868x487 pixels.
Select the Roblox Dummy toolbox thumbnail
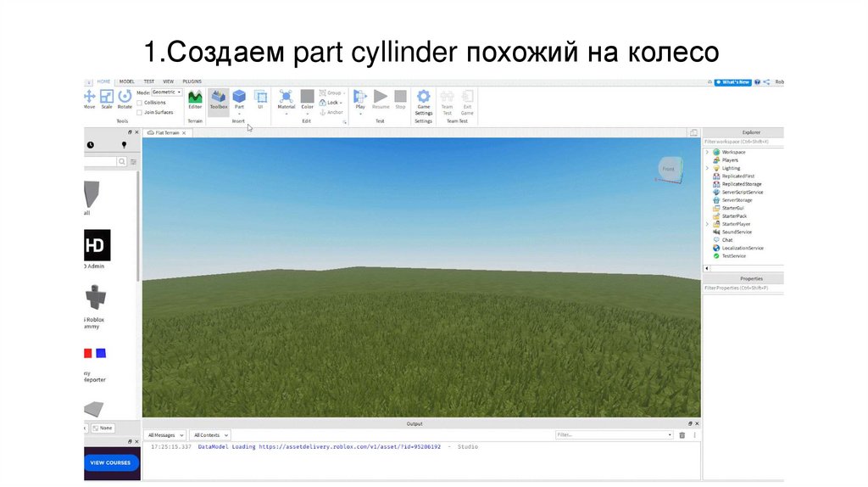(x=96, y=298)
